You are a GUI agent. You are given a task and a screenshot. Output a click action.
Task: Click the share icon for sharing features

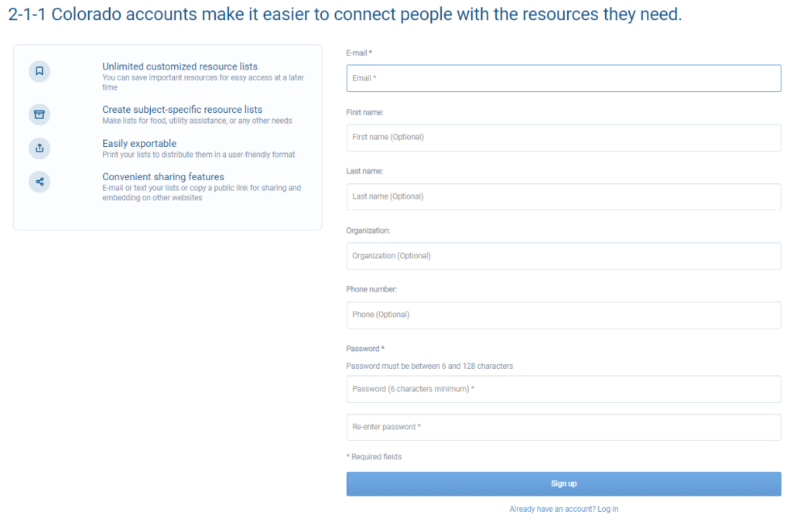coord(39,182)
